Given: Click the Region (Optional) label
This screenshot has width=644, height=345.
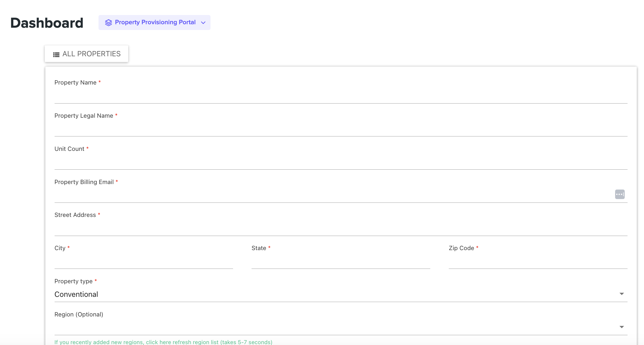Looking at the screenshot, I should pos(79,314).
